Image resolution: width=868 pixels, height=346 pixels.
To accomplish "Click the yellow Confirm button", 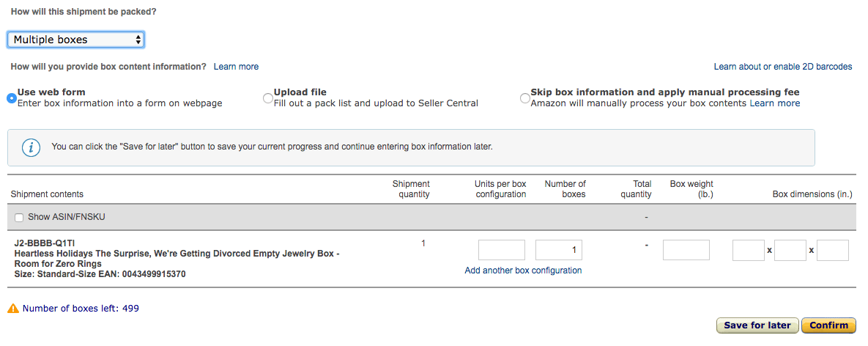I will tap(828, 325).
